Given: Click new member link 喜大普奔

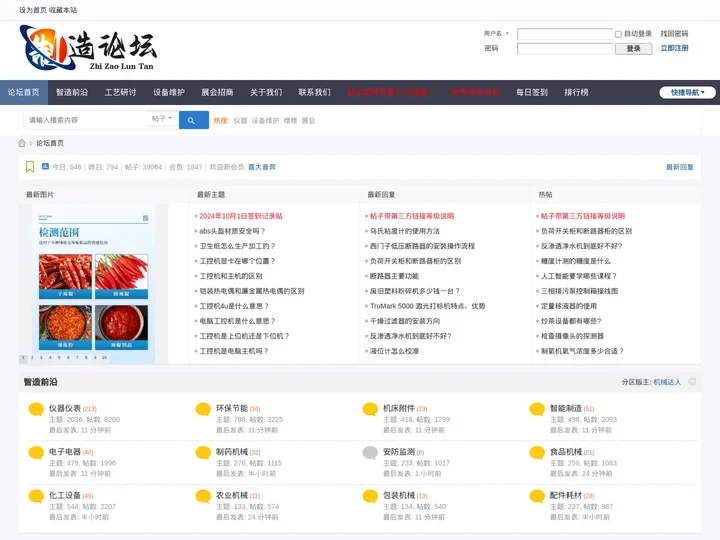Looking at the screenshot, I should [x=262, y=167].
